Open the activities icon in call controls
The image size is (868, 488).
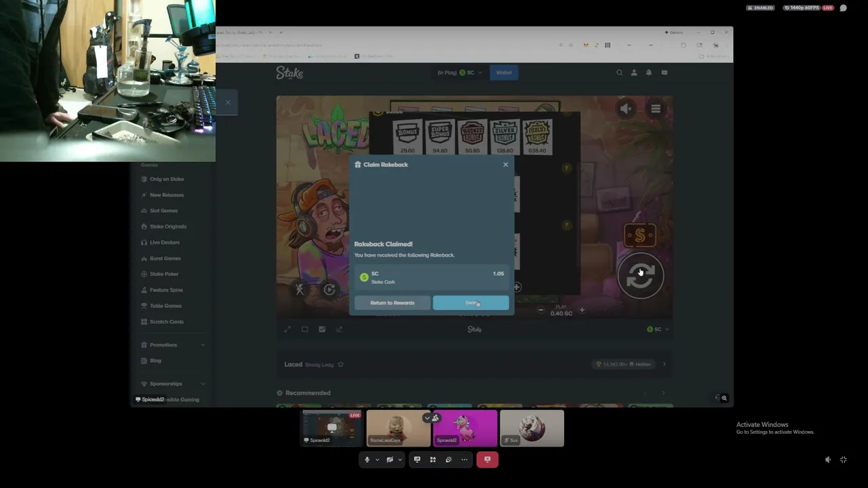(x=433, y=460)
